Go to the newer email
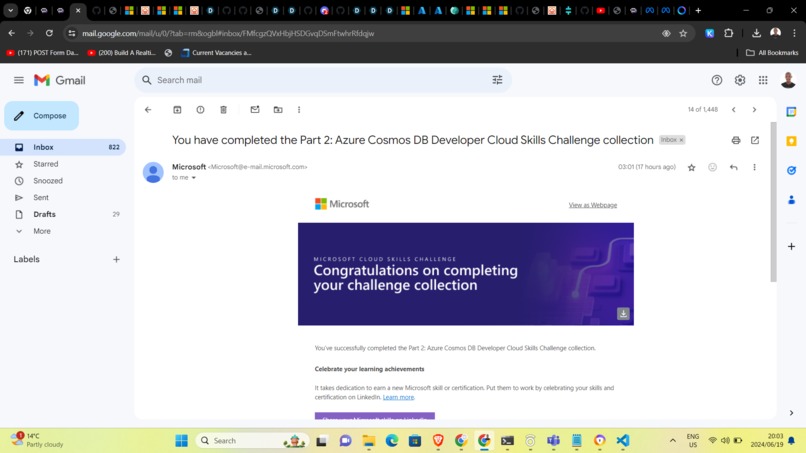806x453 pixels. point(734,110)
